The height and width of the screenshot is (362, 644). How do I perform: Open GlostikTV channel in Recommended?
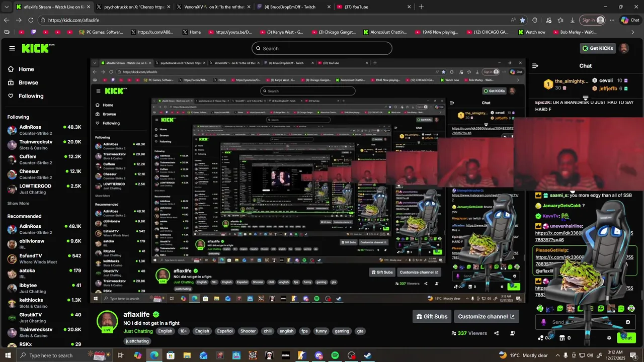[x=44, y=317]
